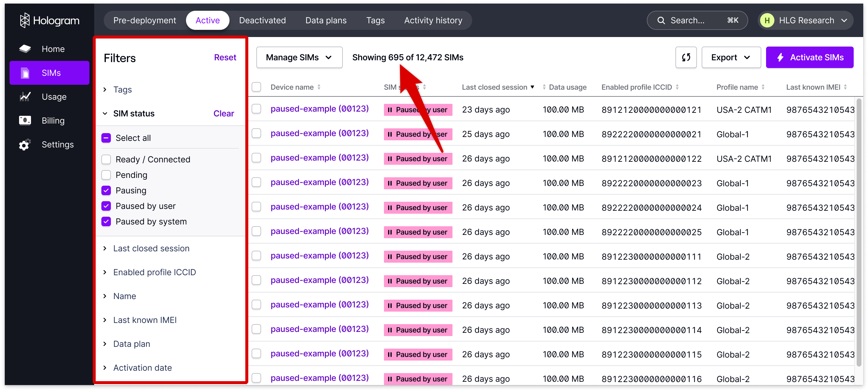
Task: Open the HLG Research account dropdown
Action: [x=806, y=21]
